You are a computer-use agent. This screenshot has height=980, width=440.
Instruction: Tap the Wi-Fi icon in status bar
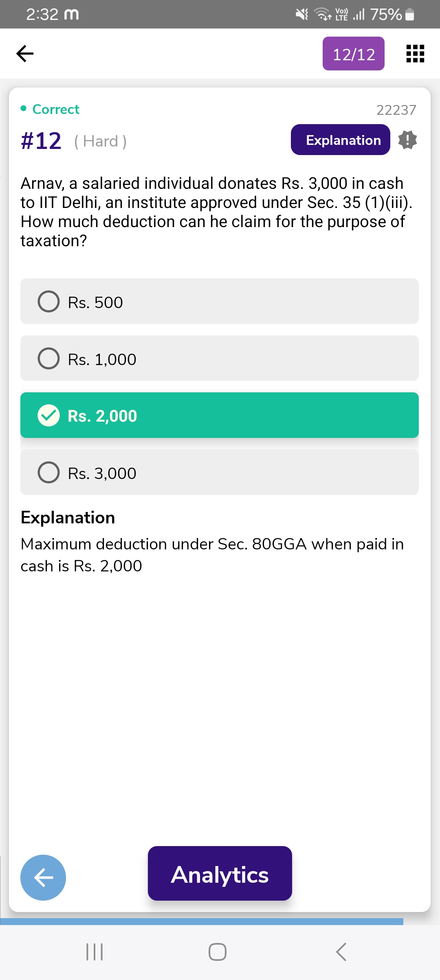[323, 15]
